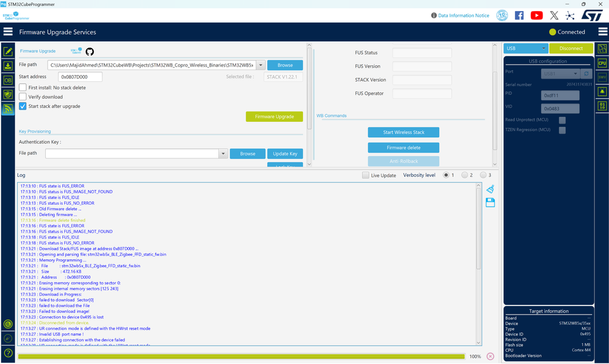The height and width of the screenshot is (364, 609).
Task: Open the ST YouTube channel icon
Action: coord(536,15)
